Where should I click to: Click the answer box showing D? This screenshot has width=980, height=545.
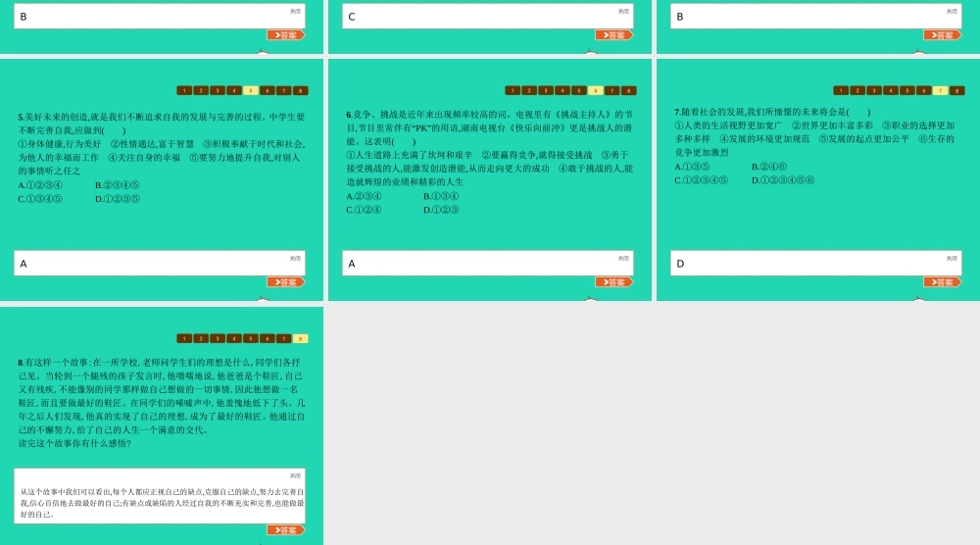pos(815,264)
